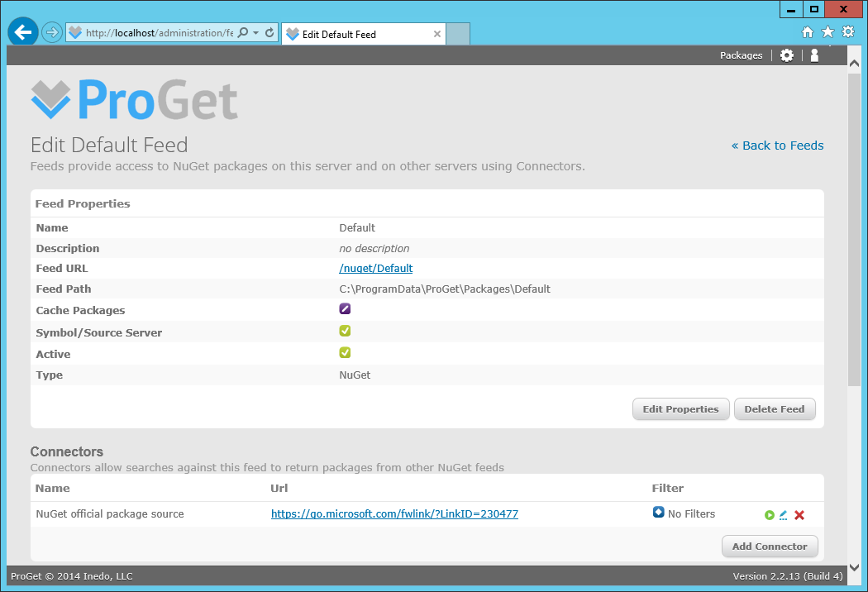Image resolution: width=868 pixels, height=592 pixels.
Task: Toggle the Active checkbox
Action: 345,353
